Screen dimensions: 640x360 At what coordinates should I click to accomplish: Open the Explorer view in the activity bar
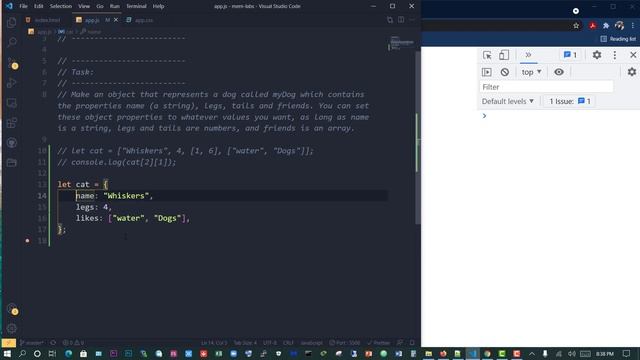12,22
